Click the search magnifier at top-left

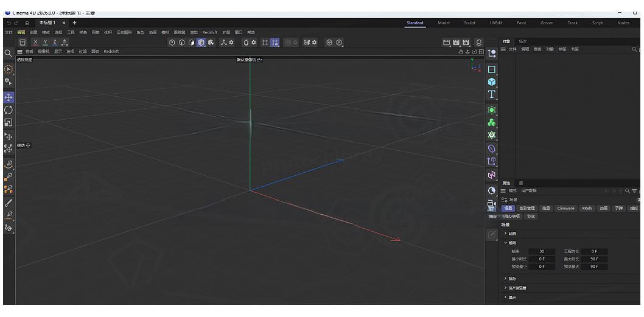pos(8,53)
